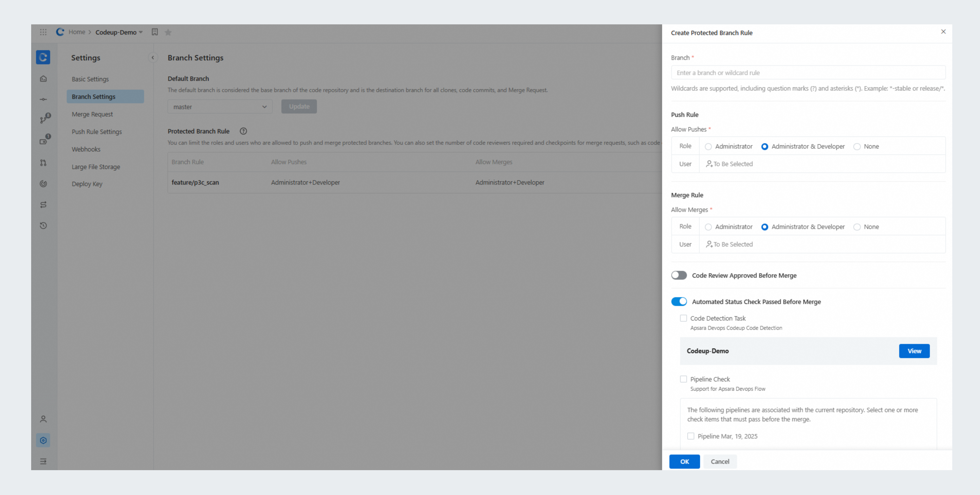The image size is (980, 495).
Task: Click the history clock sidebar icon
Action: 43,226
